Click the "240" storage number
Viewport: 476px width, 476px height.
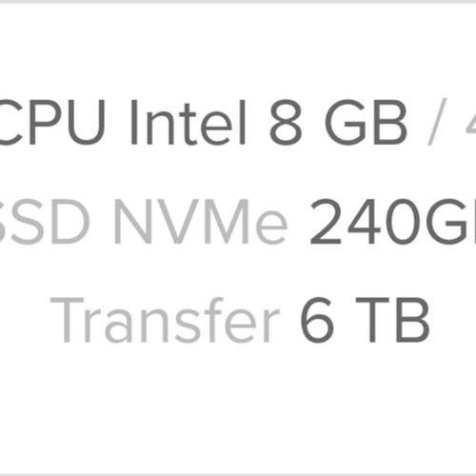point(367,222)
